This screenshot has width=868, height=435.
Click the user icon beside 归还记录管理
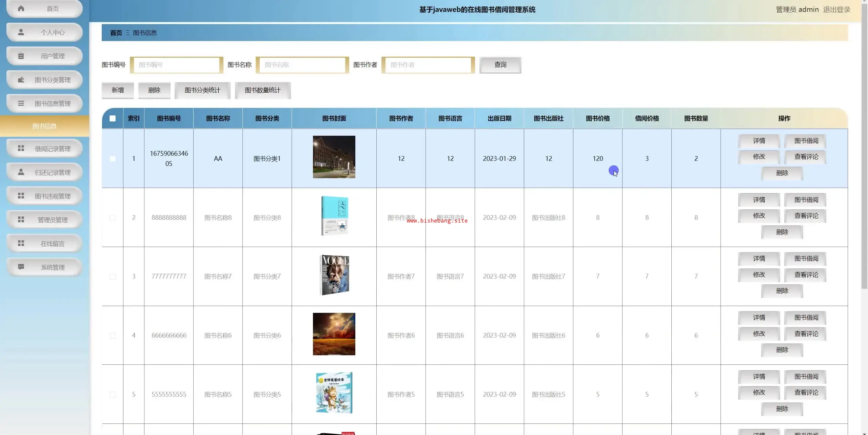pos(21,172)
